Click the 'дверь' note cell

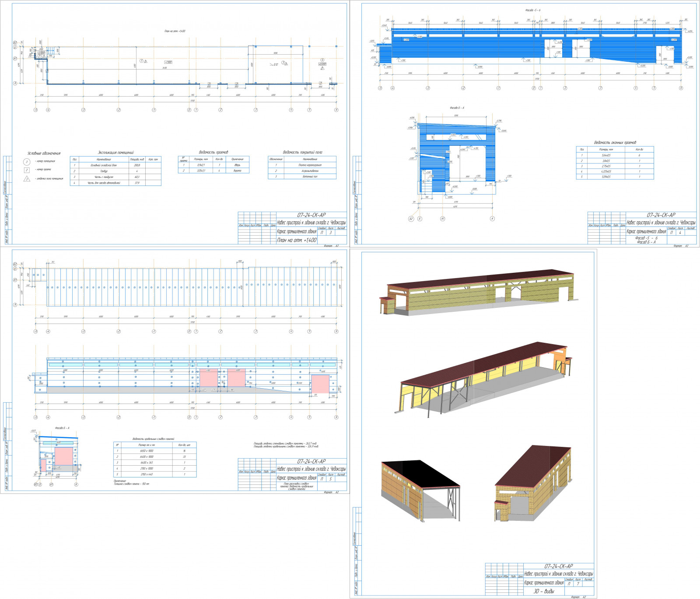coord(238,165)
